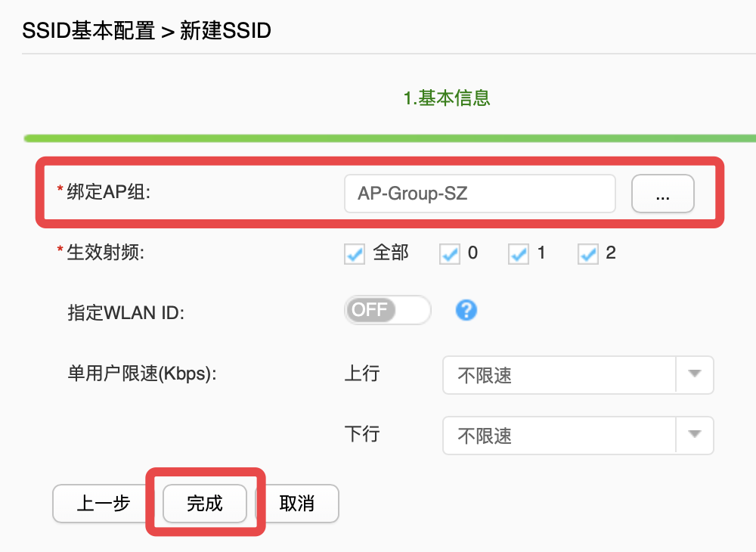Click the ... AP group browse button
Image resolution: width=756 pixels, height=552 pixels.
pyautogui.click(x=662, y=194)
